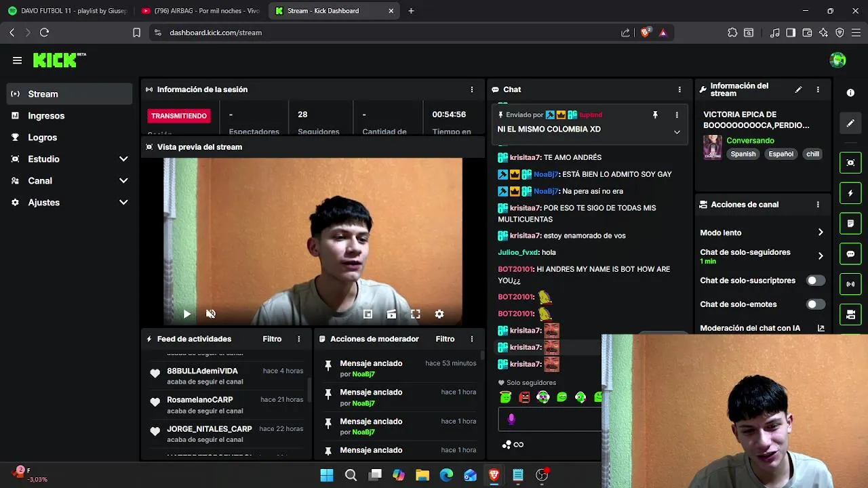
Task: Toggle Chat de solo-emotes switch
Action: 815,304
